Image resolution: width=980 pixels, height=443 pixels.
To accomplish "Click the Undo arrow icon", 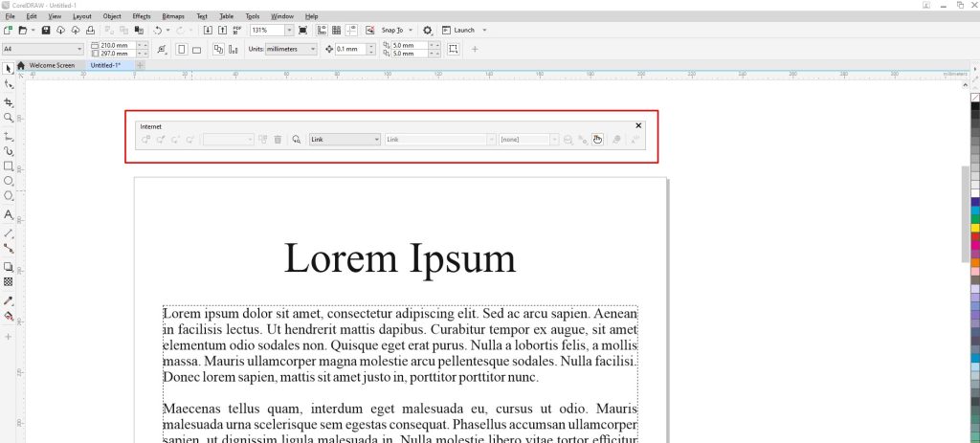I will click(158, 30).
